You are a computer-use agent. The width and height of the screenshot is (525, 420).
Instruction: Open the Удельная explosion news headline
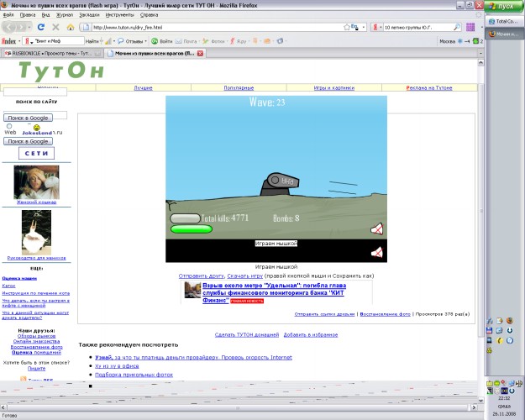(x=274, y=292)
